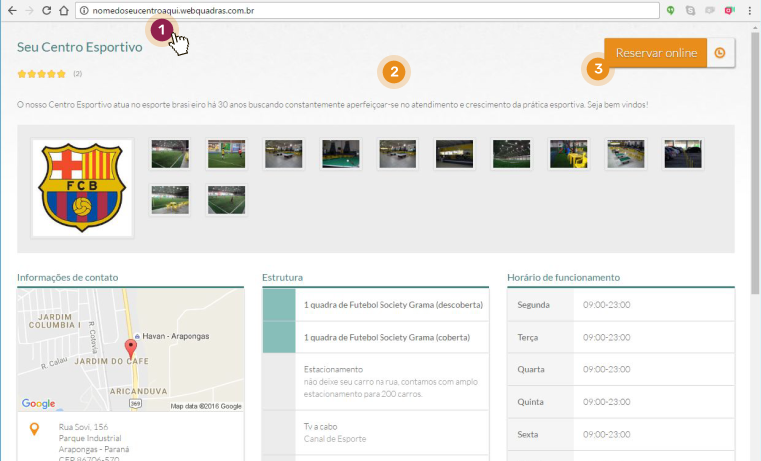Open the Chrome three-dot menu

tap(749, 9)
